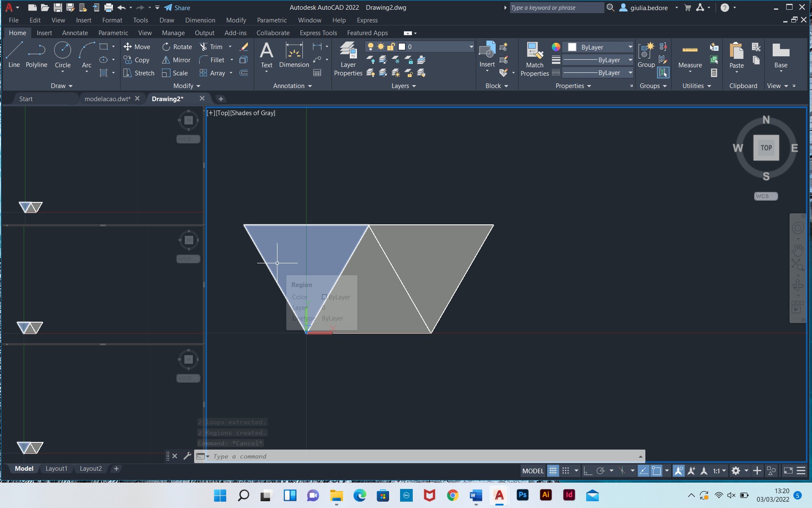Expand the Modify panel
The height and width of the screenshot is (508, 812).
pyautogui.click(x=187, y=86)
